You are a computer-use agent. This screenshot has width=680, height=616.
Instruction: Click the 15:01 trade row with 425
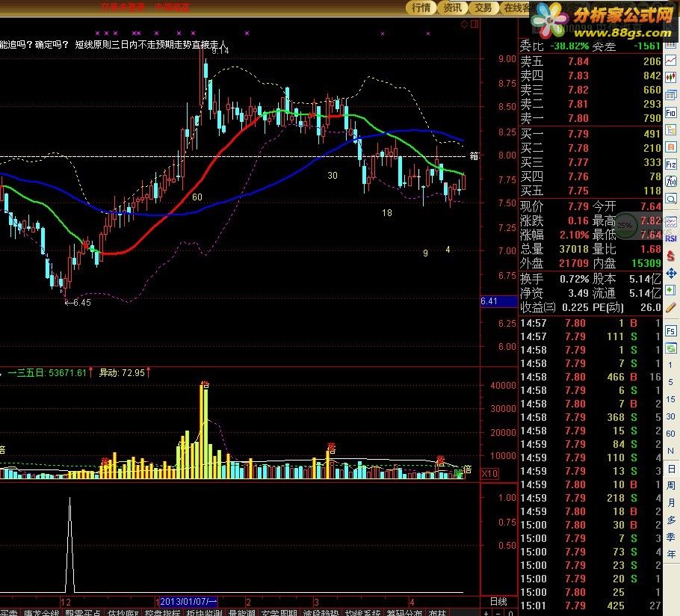tap(590, 606)
